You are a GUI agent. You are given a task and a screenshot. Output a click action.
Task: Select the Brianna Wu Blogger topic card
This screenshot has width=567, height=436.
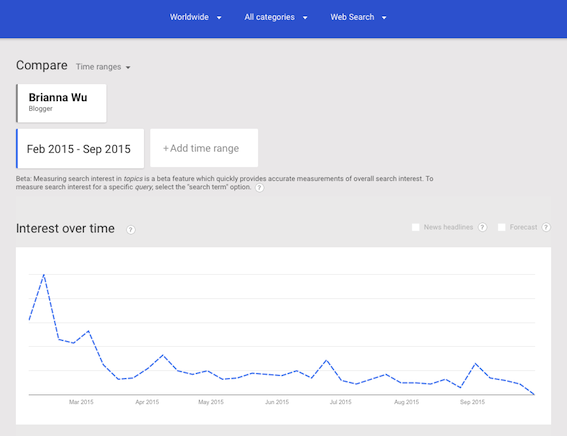point(61,103)
